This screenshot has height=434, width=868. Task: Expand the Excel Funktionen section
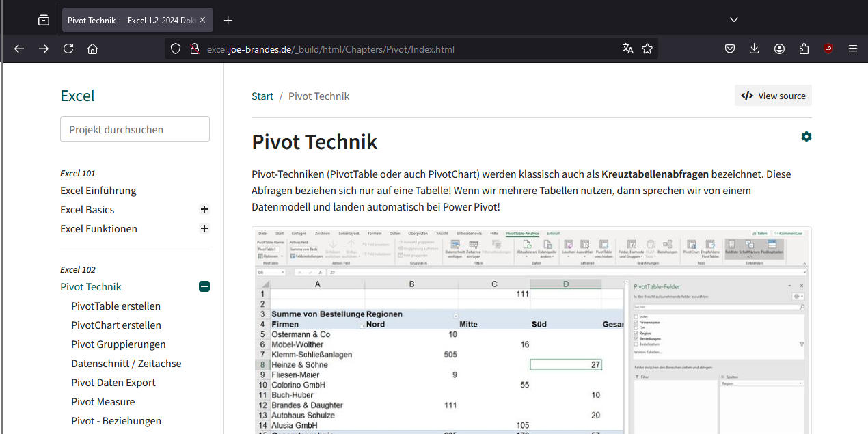click(204, 228)
